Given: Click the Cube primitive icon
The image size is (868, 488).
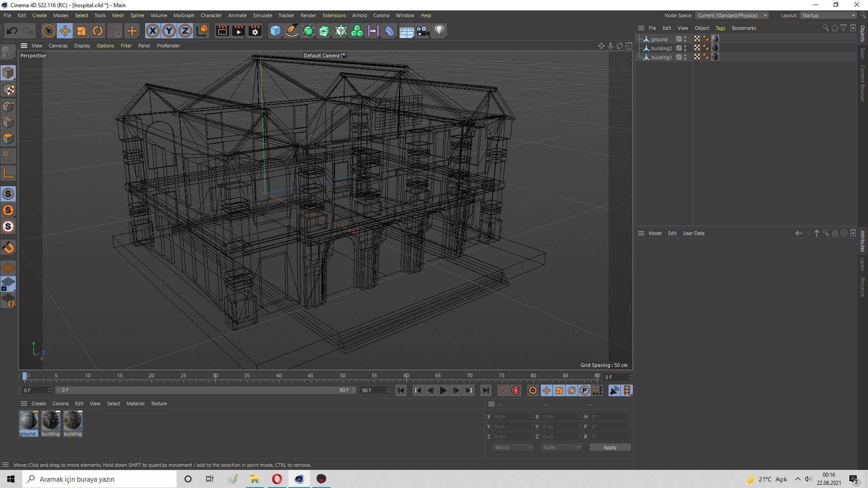Looking at the screenshot, I should pyautogui.click(x=275, y=31).
